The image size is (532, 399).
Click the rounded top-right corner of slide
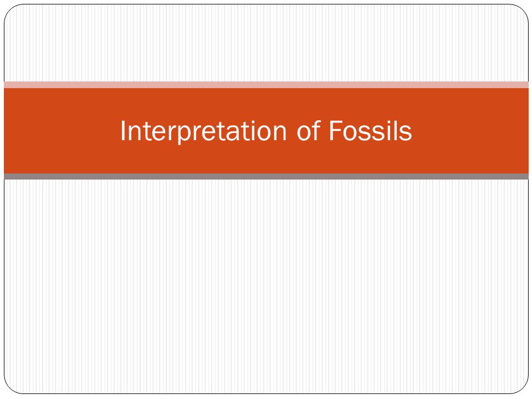coord(523,9)
